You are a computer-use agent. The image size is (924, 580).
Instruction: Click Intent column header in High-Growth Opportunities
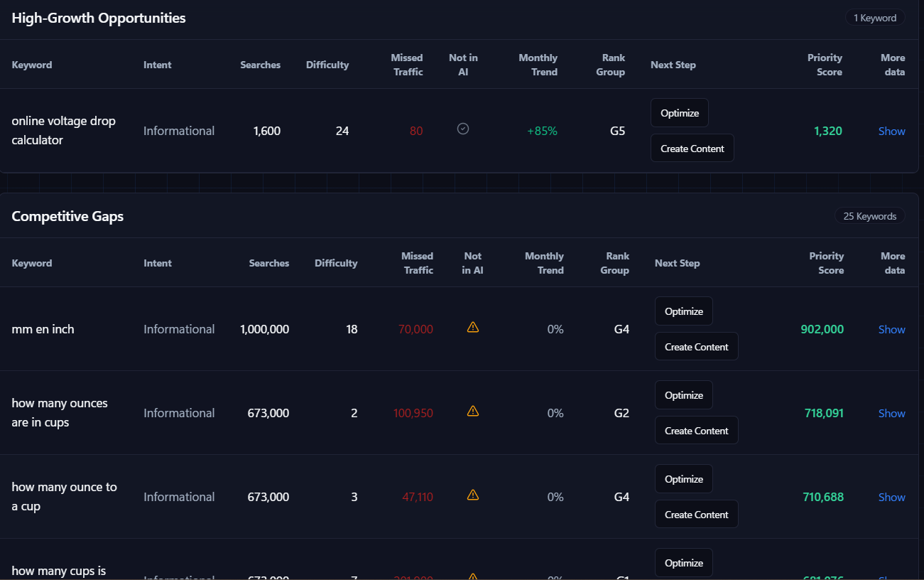click(x=158, y=65)
